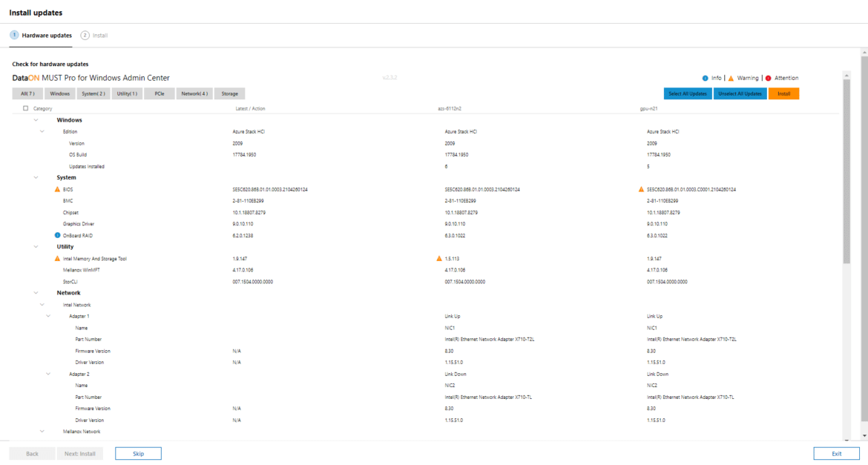
Task: Click the Back button
Action: click(x=32, y=454)
